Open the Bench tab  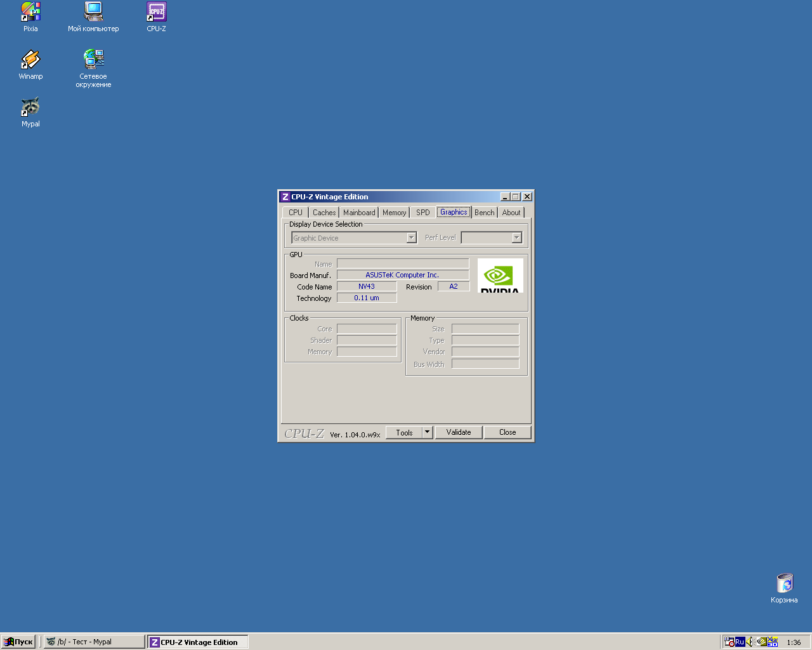tap(485, 213)
